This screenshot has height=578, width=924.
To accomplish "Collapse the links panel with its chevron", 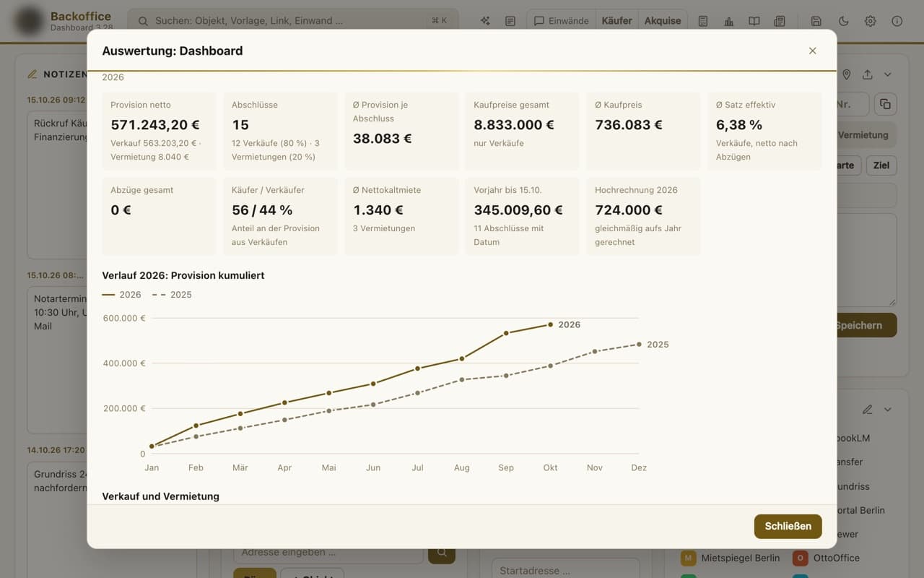I will 888,410.
